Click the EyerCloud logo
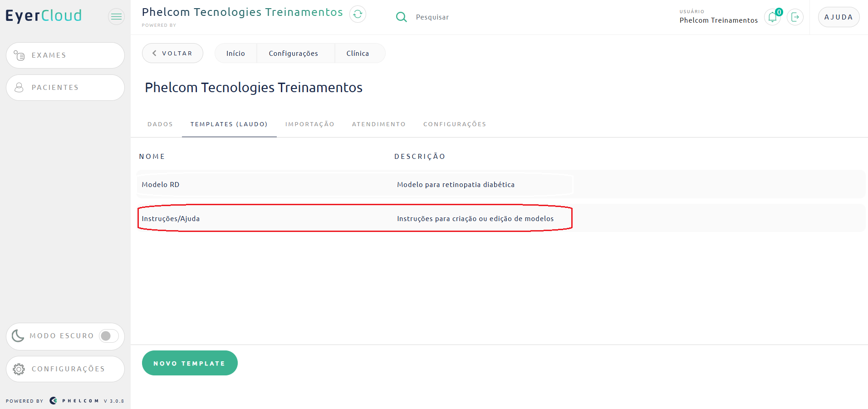Image resolution: width=868 pixels, height=409 pixels. tap(44, 16)
